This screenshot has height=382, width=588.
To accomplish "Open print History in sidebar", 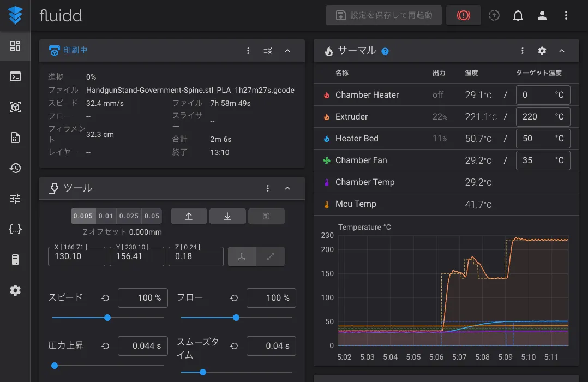I will click(x=15, y=168).
